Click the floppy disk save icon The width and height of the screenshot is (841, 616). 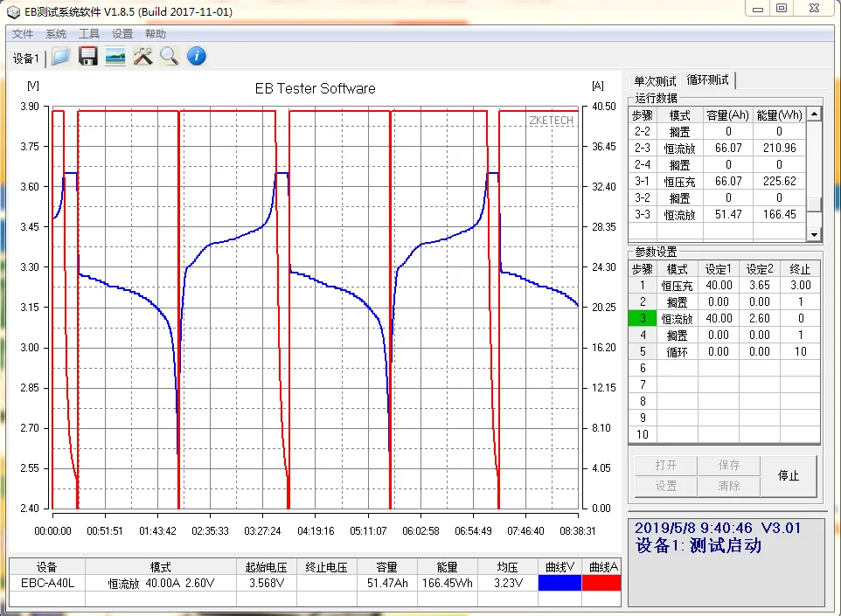coord(87,57)
